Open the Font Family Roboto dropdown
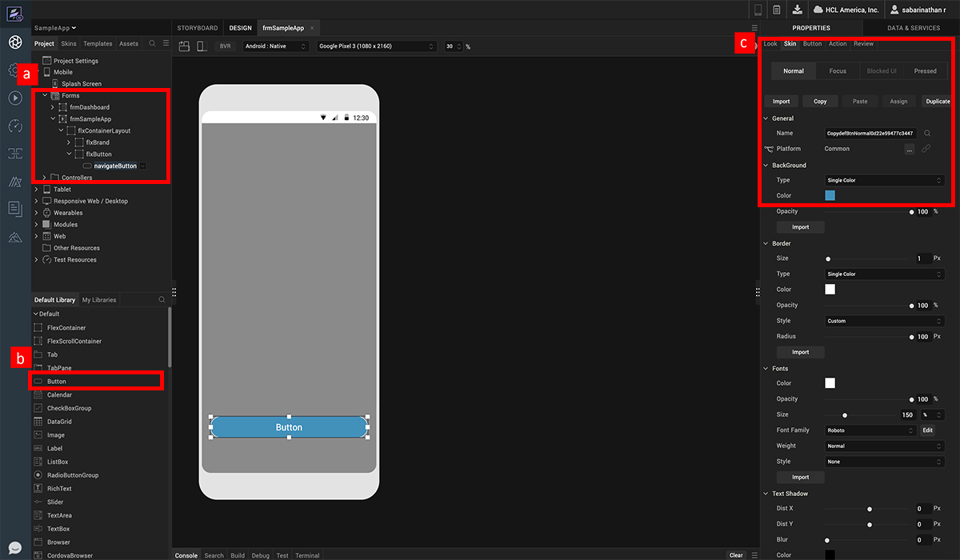The width and height of the screenshot is (960, 560). coord(870,430)
